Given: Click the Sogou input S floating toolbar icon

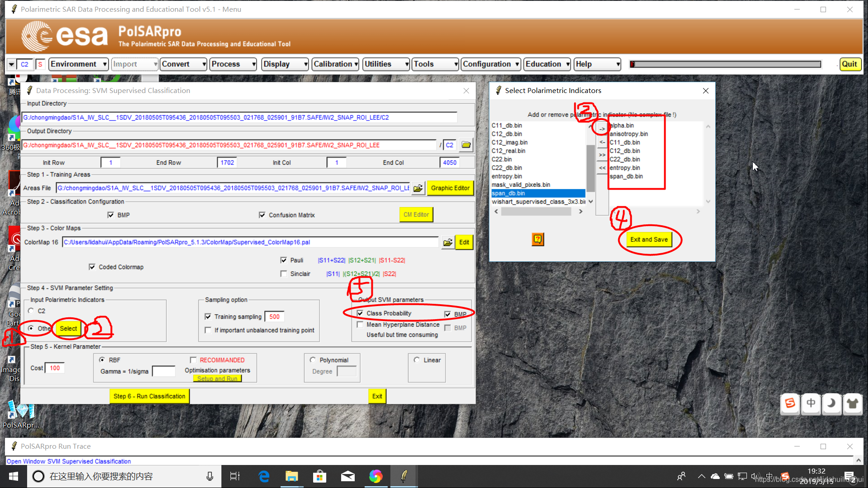Looking at the screenshot, I should [x=790, y=403].
